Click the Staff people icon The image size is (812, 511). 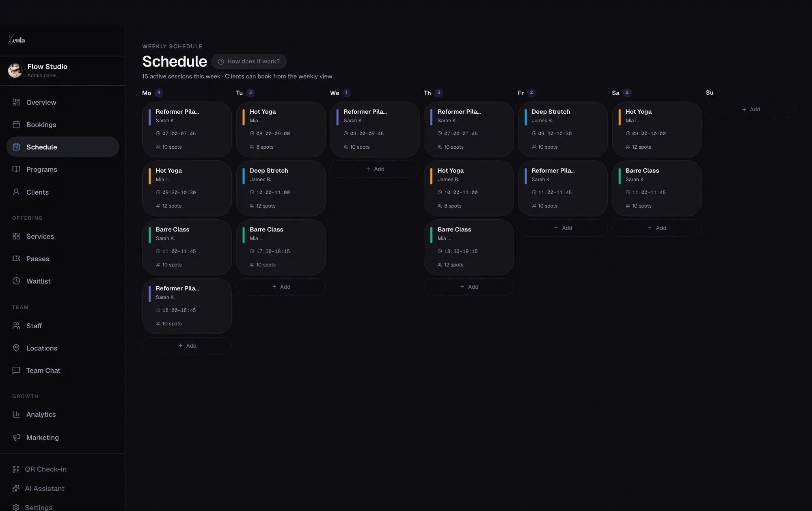pyautogui.click(x=16, y=326)
